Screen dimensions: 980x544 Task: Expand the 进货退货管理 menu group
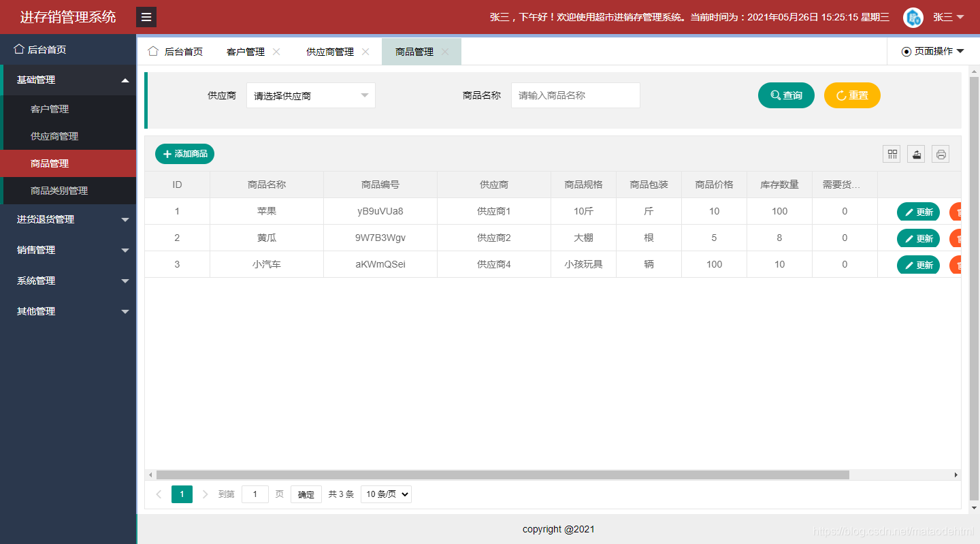(x=68, y=219)
